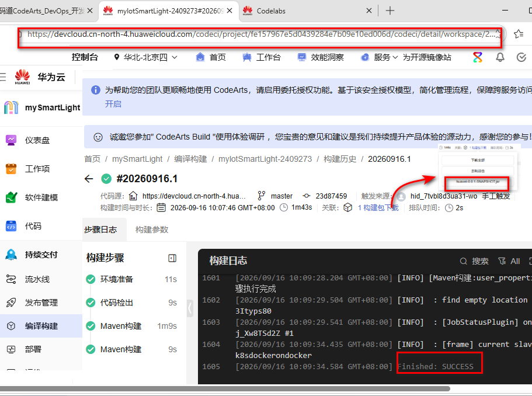Open 发布管理 release management in sidebar
The width and height of the screenshot is (532, 396).
tap(41, 303)
